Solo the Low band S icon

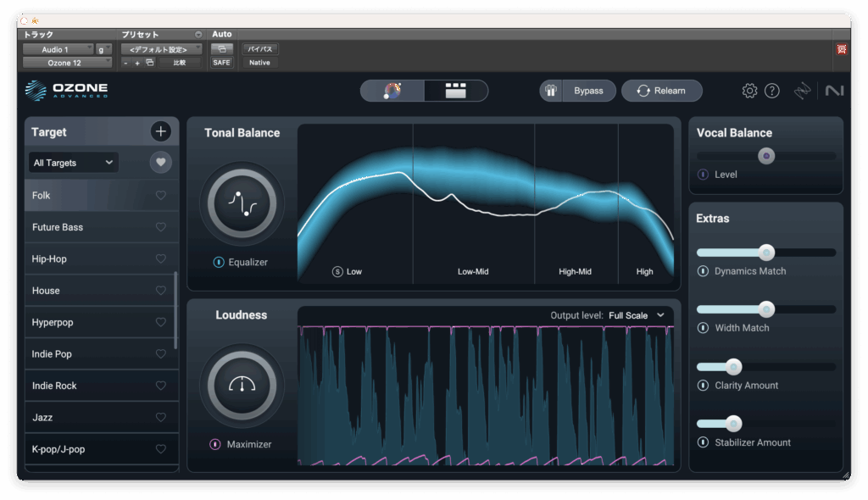tap(337, 272)
